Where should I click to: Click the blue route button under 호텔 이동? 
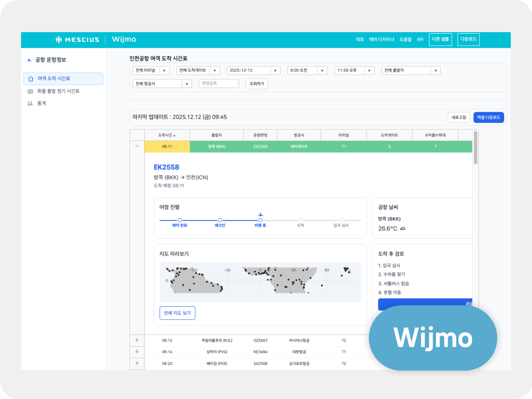pyautogui.click(x=425, y=304)
